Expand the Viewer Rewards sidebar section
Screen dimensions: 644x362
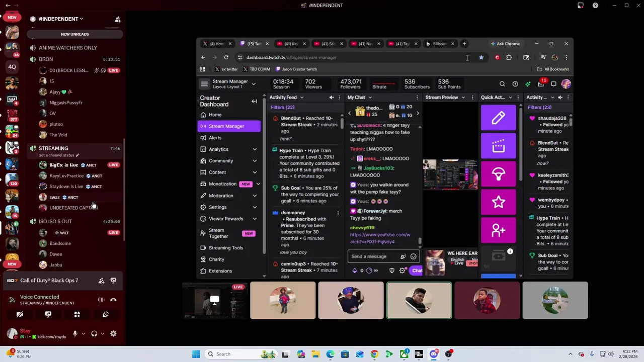point(255,219)
